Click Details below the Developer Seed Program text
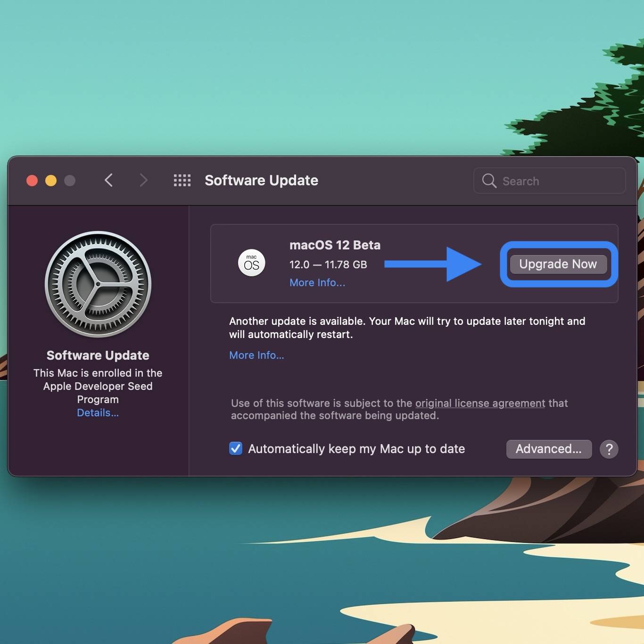This screenshot has width=644, height=644. click(98, 413)
